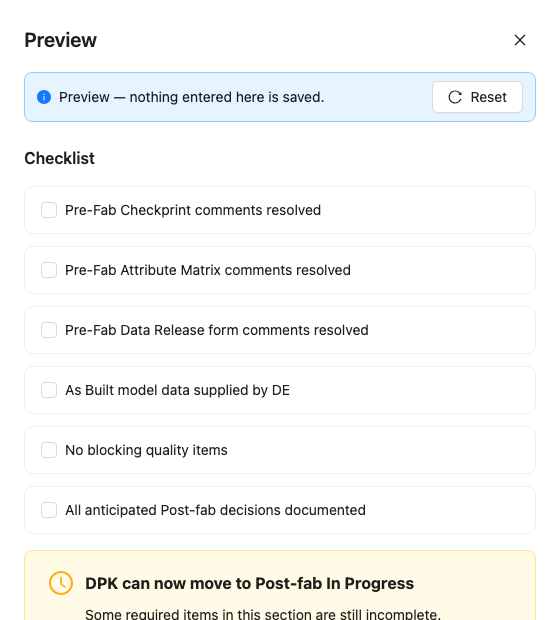560x620 pixels.
Task: Toggle the No blocking quality items checkbox
Action: [49, 450]
